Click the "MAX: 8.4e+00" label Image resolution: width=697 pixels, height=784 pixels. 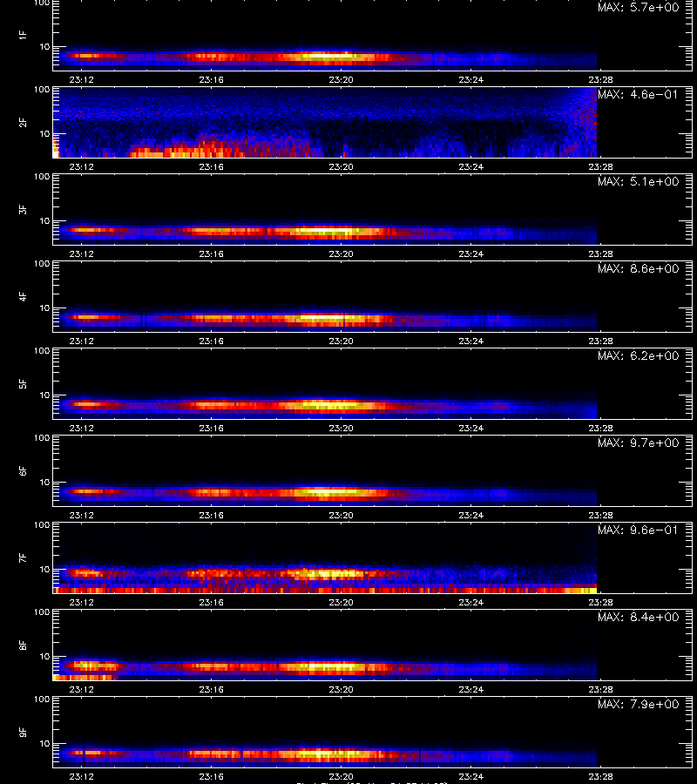point(639,617)
